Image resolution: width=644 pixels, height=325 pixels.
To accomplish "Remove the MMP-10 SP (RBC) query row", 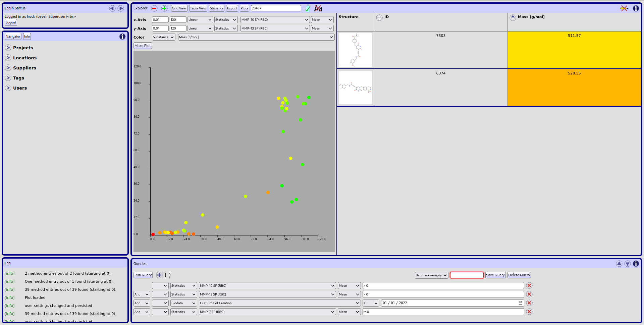I will 529,285.
